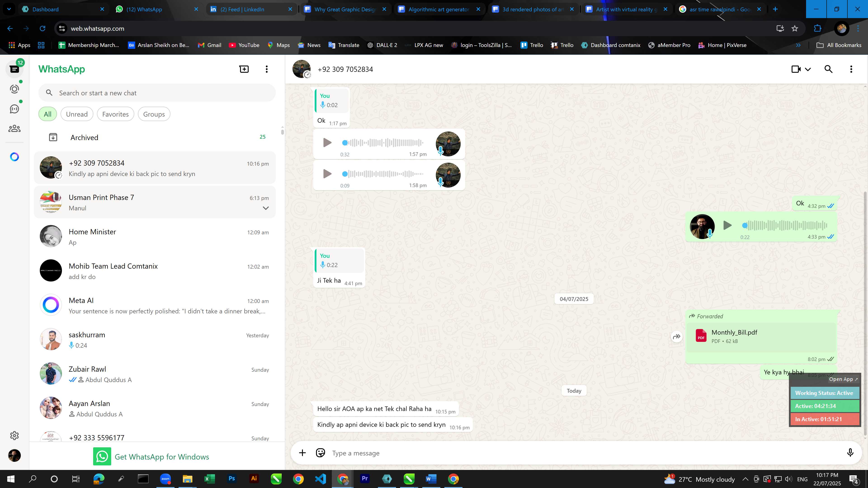Start a new chat with plus icon
This screenshot has height=488, width=868.
pos(244,69)
